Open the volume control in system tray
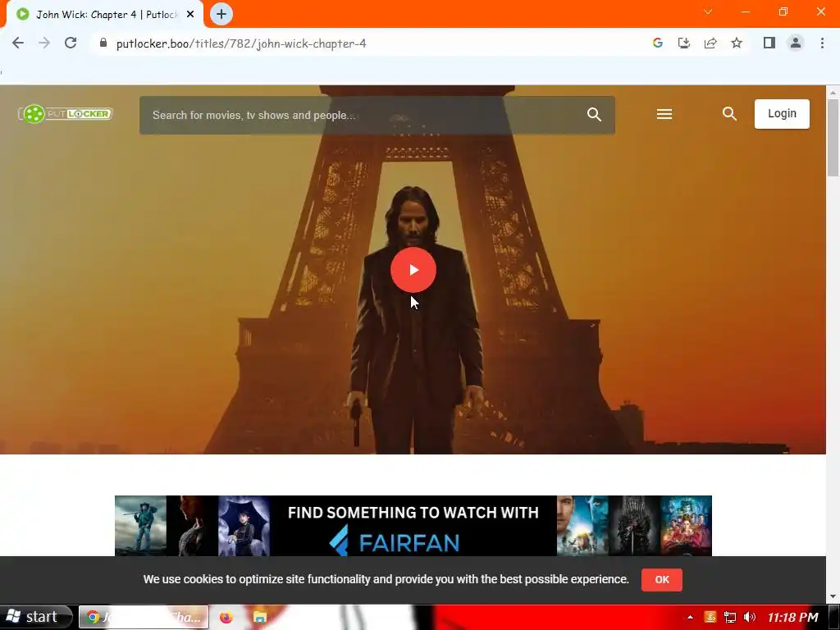Image resolution: width=840 pixels, height=630 pixels. tap(750, 617)
